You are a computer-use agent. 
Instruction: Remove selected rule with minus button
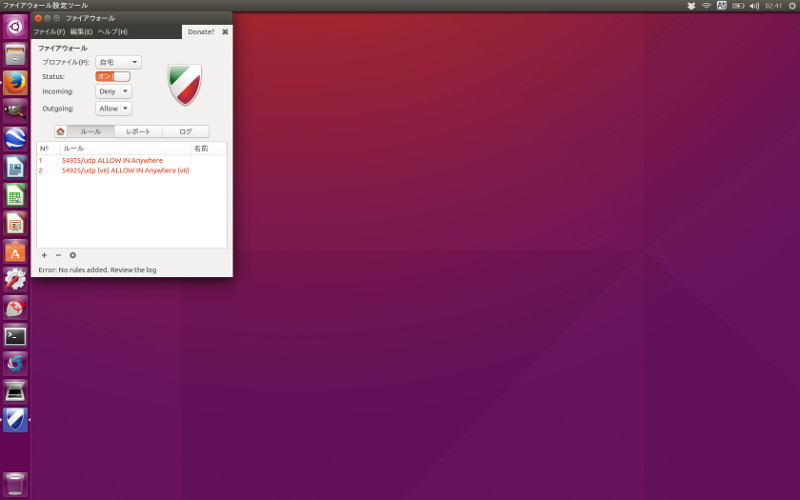[x=58, y=255]
